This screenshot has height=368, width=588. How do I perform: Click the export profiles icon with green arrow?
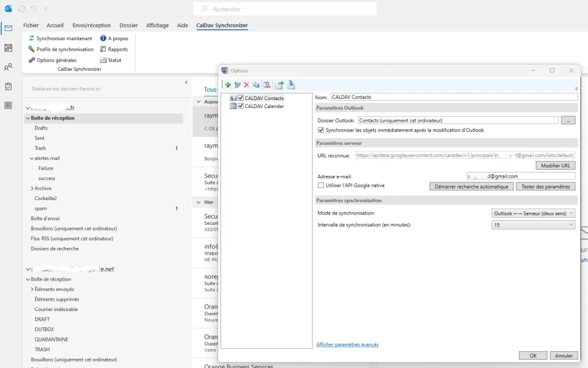(280, 85)
